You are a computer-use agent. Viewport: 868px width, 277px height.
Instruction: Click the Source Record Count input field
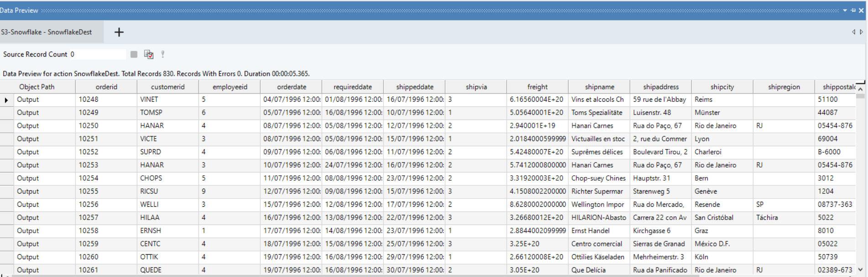(x=97, y=54)
